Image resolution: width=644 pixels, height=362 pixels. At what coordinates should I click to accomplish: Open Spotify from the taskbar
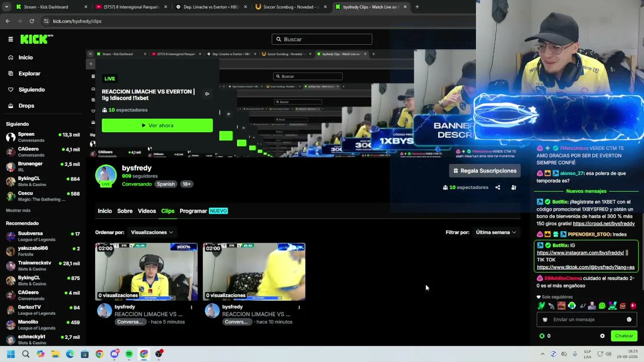(x=129, y=354)
